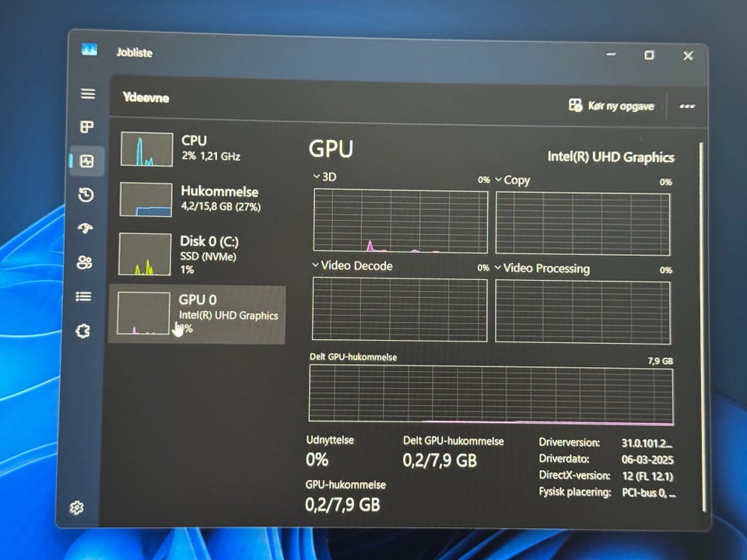This screenshot has width=747, height=560.
Task: Maximize the Jobliste window
Action: point(649,55)
